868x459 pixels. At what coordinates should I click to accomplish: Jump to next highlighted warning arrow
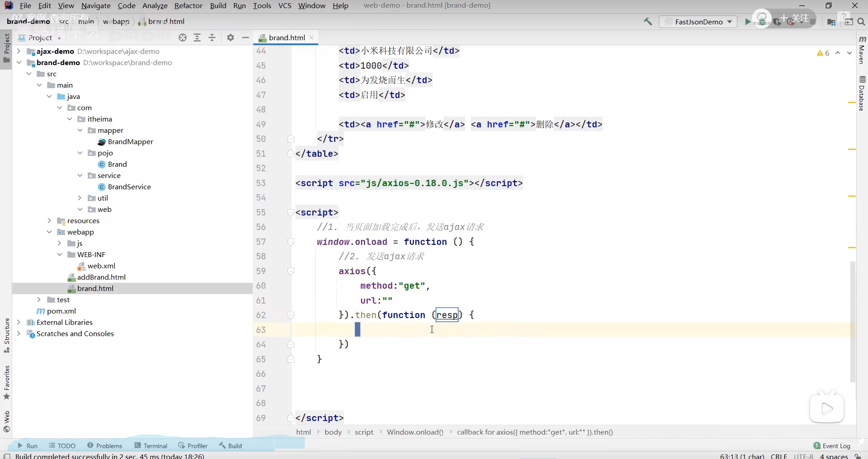pos(849,53)
